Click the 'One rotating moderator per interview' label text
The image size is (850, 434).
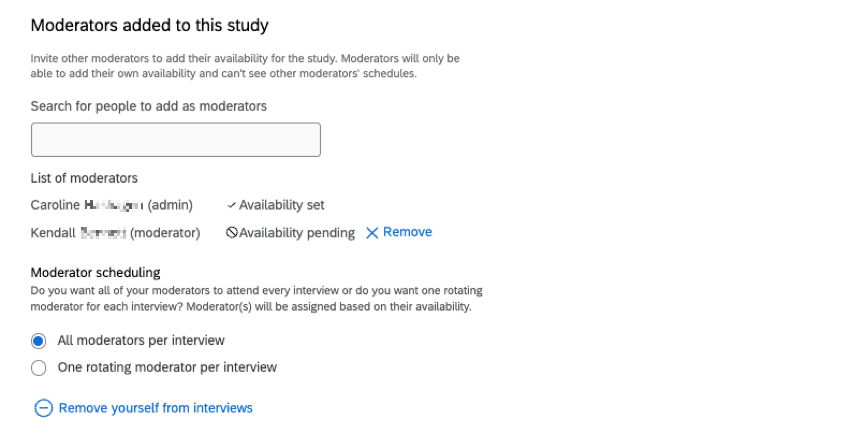click(x=167, y=368)
